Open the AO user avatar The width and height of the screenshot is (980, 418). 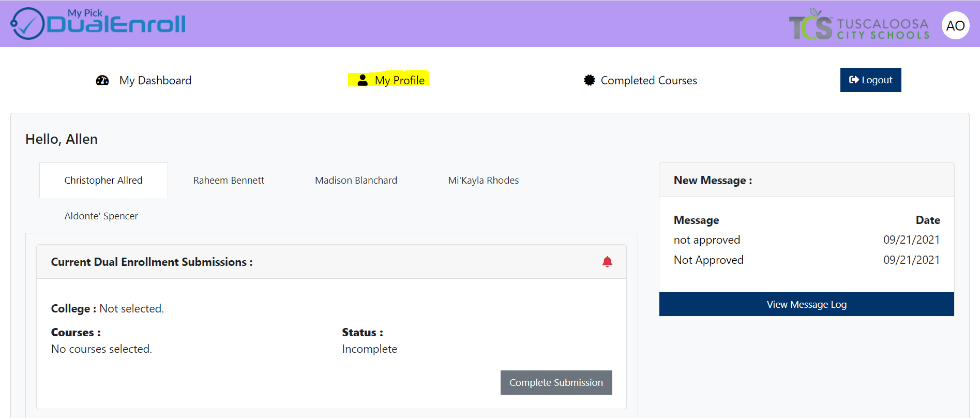955,25
